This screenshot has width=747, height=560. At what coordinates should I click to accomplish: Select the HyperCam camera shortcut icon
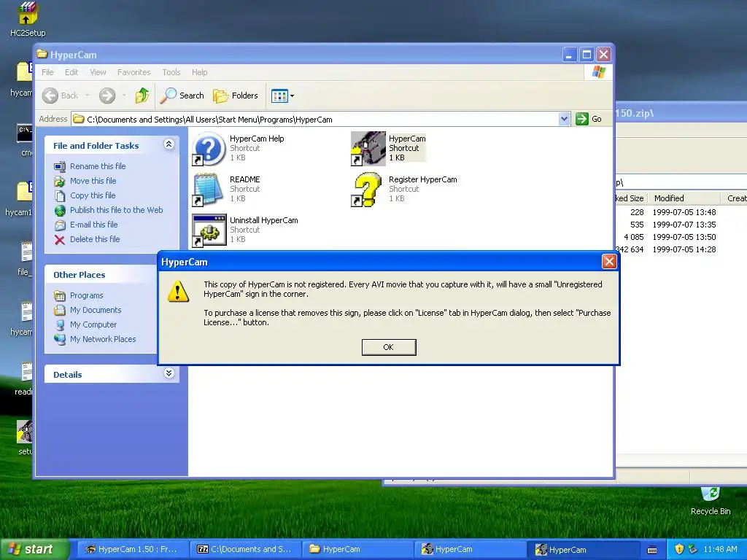(368, 149)
